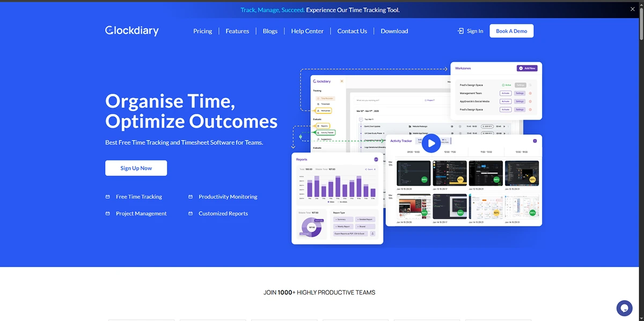The image size is (644, 321).
Task: Click the Book A Demo button
Action: pos(511,31)
